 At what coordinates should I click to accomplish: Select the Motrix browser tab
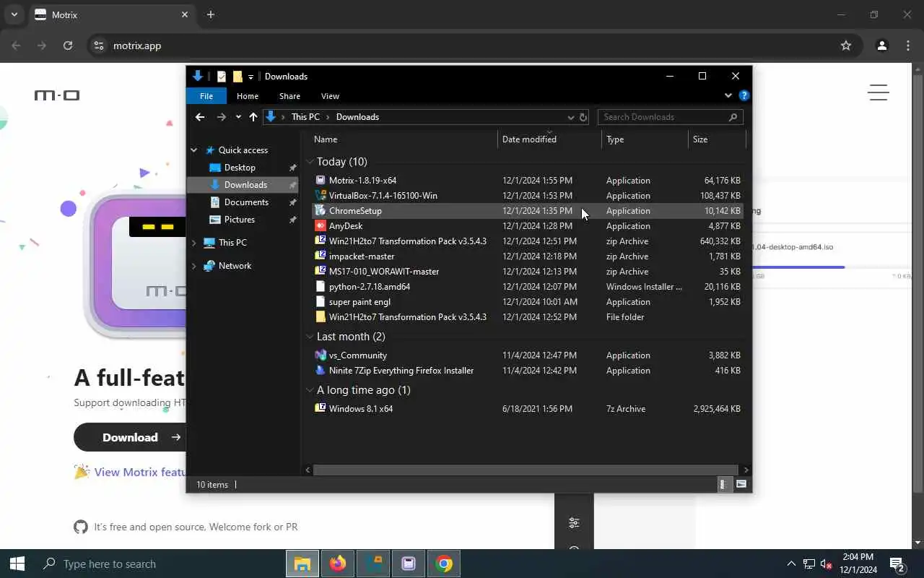coord(112,14)
